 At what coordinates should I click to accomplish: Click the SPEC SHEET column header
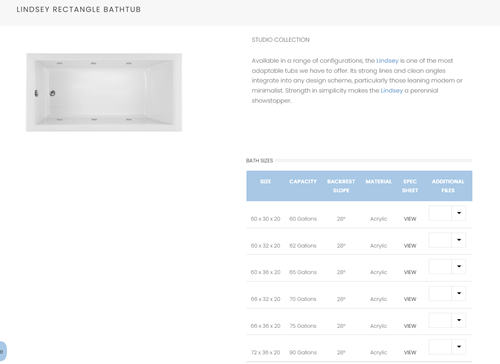(x=410, y=186)
